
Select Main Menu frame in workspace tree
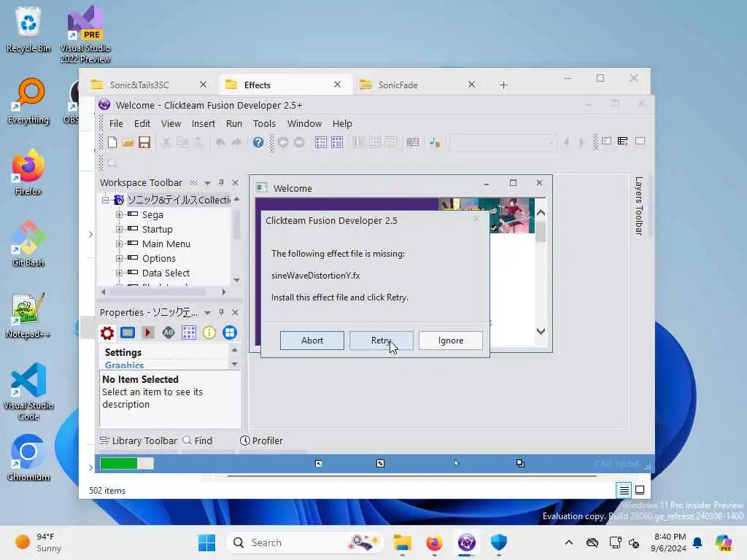click(x=166, y=244)
